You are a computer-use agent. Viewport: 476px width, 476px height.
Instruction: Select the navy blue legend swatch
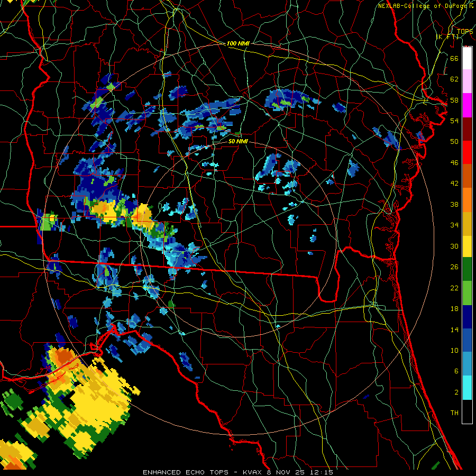(x=467, y=317)
